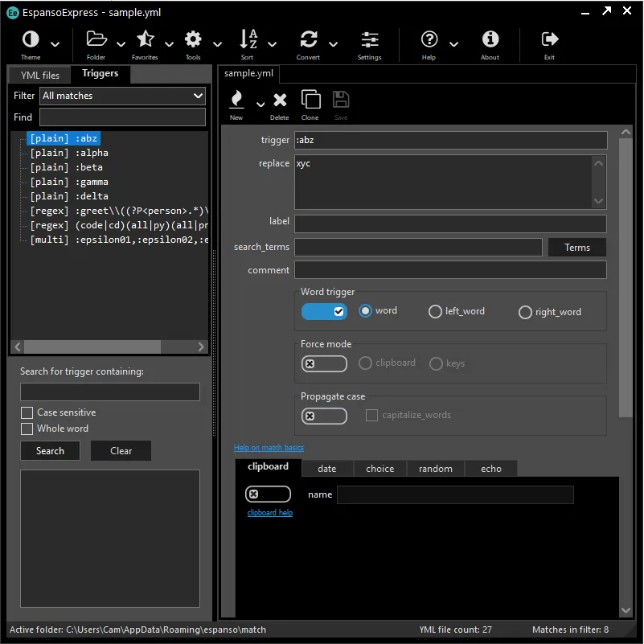This screenshot has width=644, height=644.
Task: Open Settings sliders icon
Action: 370,40
